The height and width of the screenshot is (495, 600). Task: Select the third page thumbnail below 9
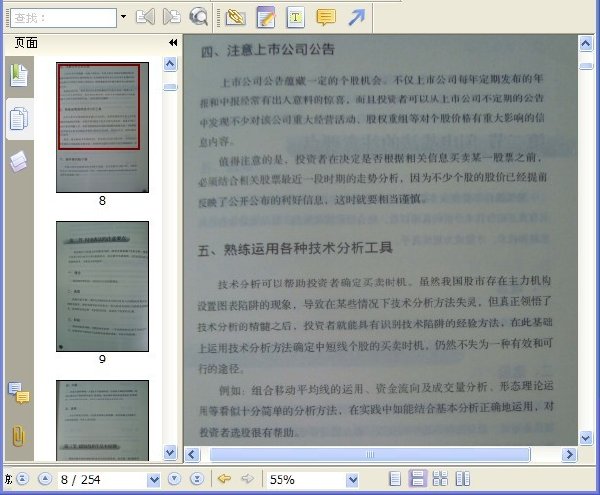click(103, 420)
